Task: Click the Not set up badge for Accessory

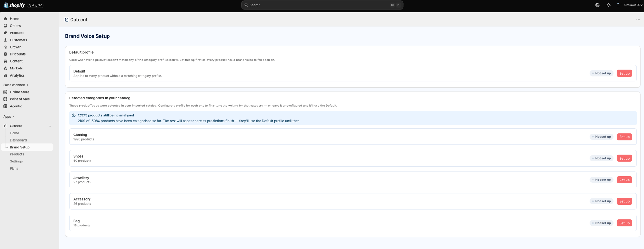Action: pyautogui.click(x=601, y=201)
